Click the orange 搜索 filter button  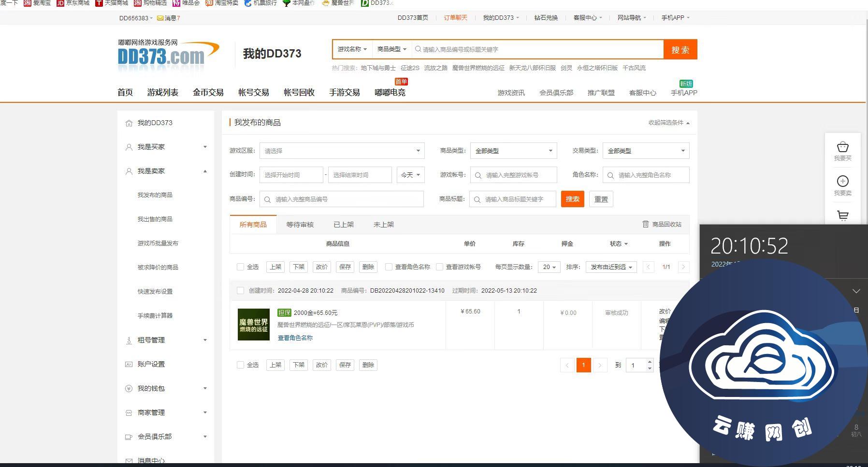click(572, 199)
